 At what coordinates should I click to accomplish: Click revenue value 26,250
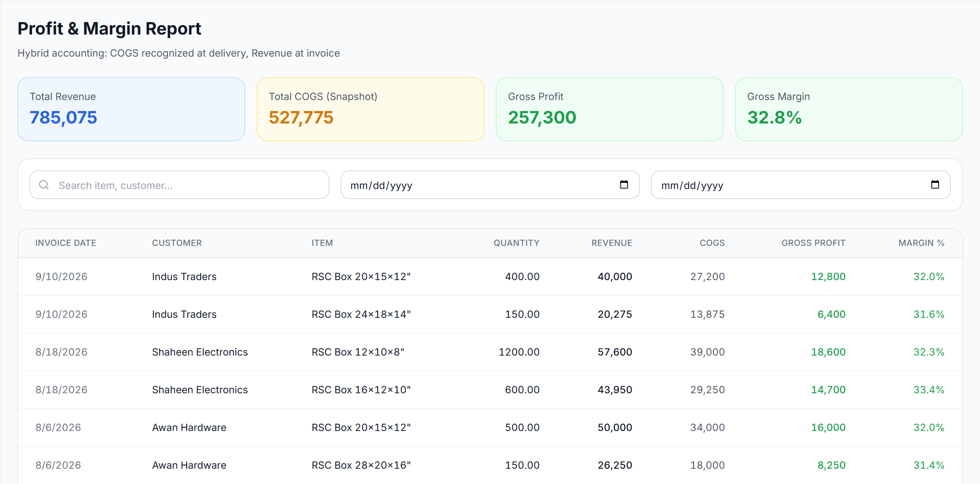pos(615,465)
